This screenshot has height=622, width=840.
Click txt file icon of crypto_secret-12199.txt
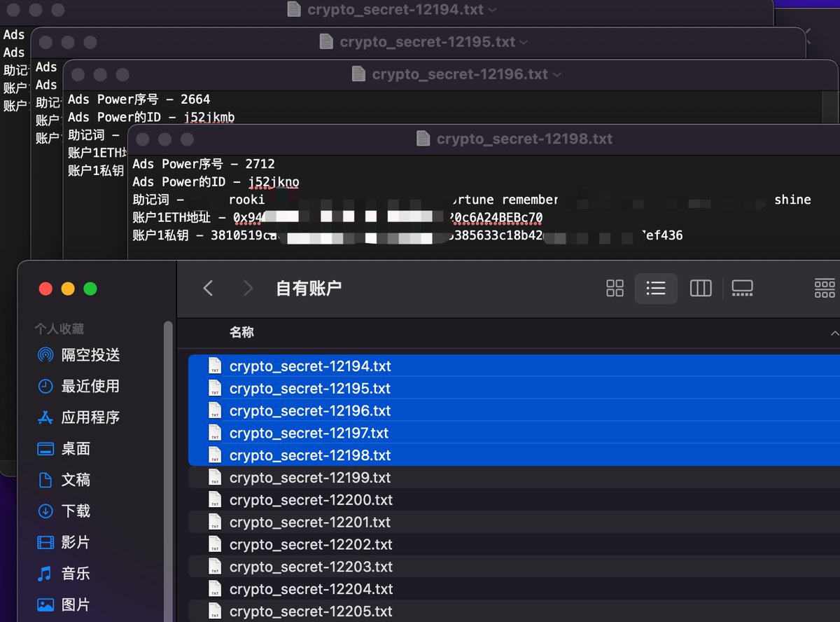[x=215, y=478]
